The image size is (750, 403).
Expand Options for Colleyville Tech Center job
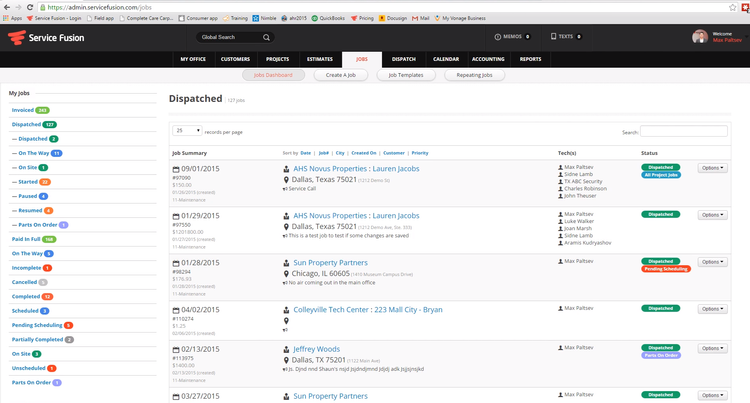[x=712, y=308]
